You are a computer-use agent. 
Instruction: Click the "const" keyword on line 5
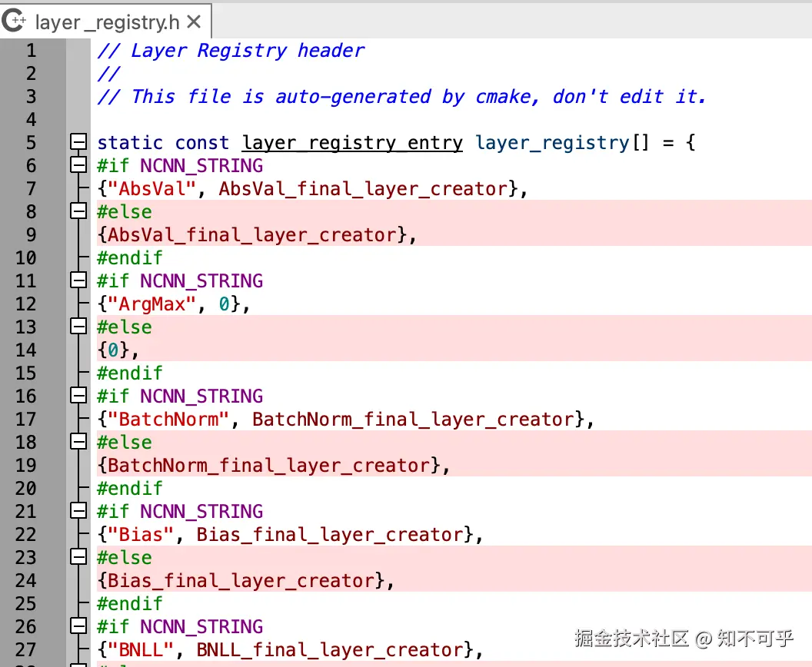202,143
